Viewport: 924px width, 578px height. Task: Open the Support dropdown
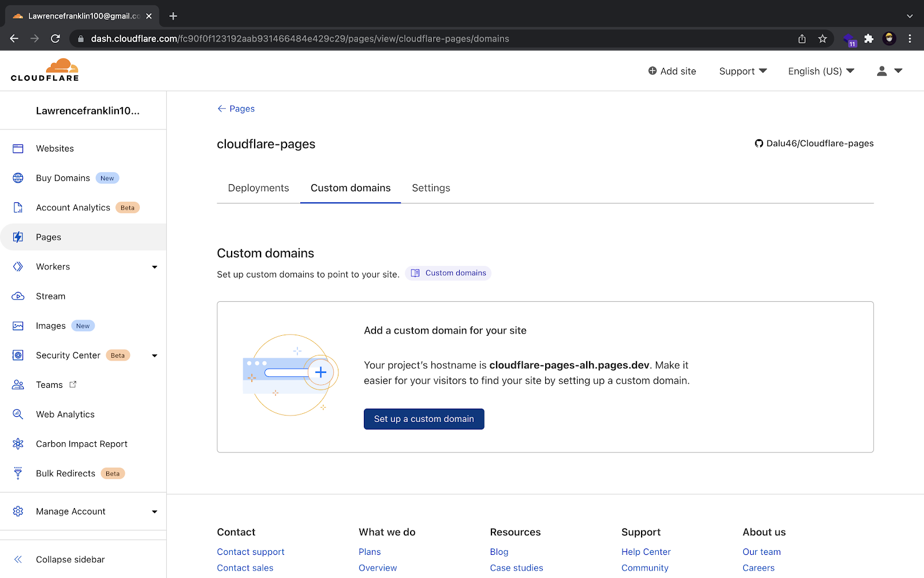pos(743,71)
